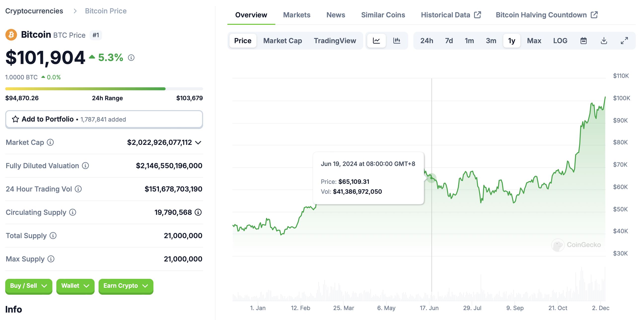Toggle the LOG scale option
Viewport: 644px width, 320px height.
coord(560,41)
